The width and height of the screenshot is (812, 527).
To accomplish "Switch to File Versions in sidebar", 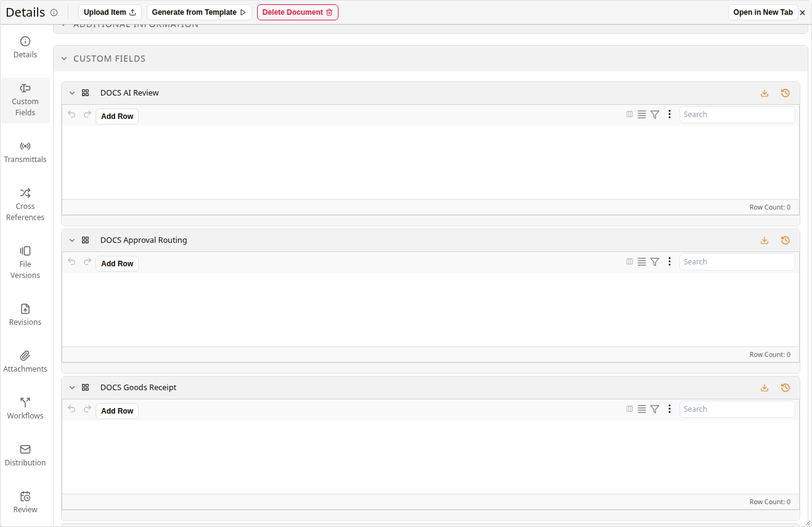I will [x=25, y=263].
